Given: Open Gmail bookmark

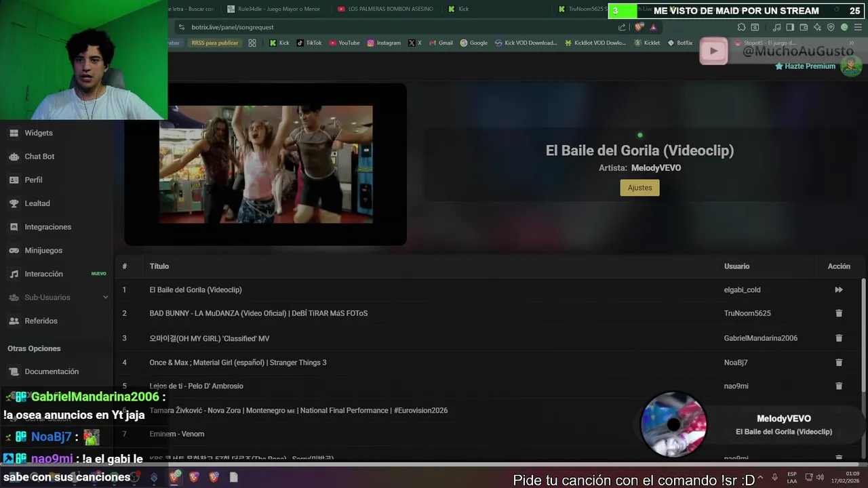Looking at the screenshot, I should coord(441,43).
